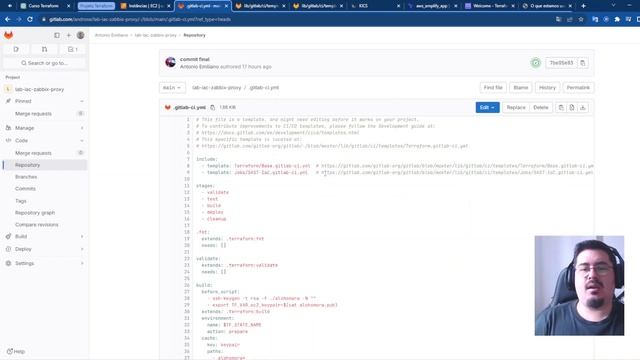This screenshot has height=360, width=640.
Task: Open Merge requests under Pinned
Action: point(33,114)
